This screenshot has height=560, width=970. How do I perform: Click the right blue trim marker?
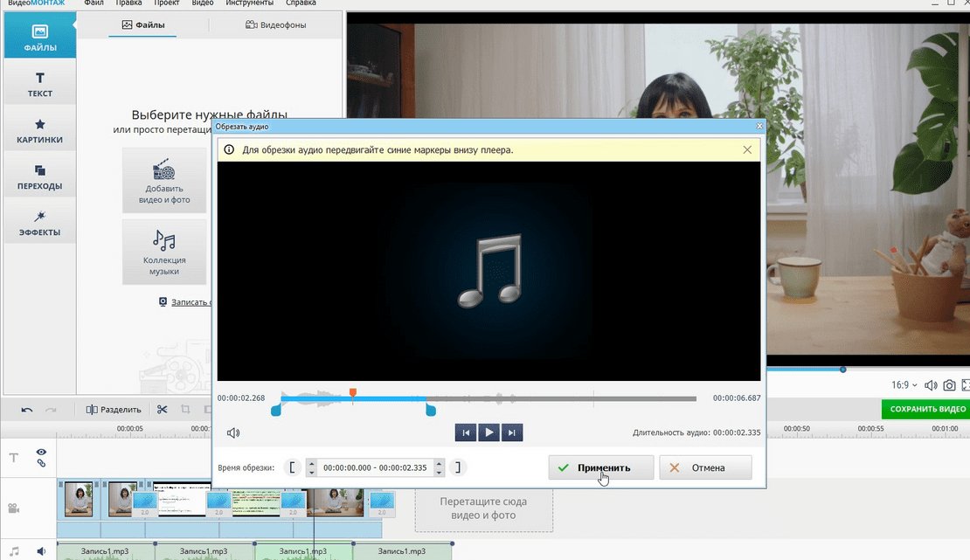(430, 408)
